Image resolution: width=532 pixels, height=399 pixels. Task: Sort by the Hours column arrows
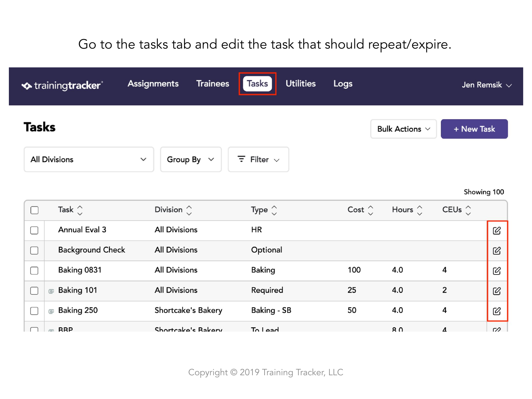(420, 210)
